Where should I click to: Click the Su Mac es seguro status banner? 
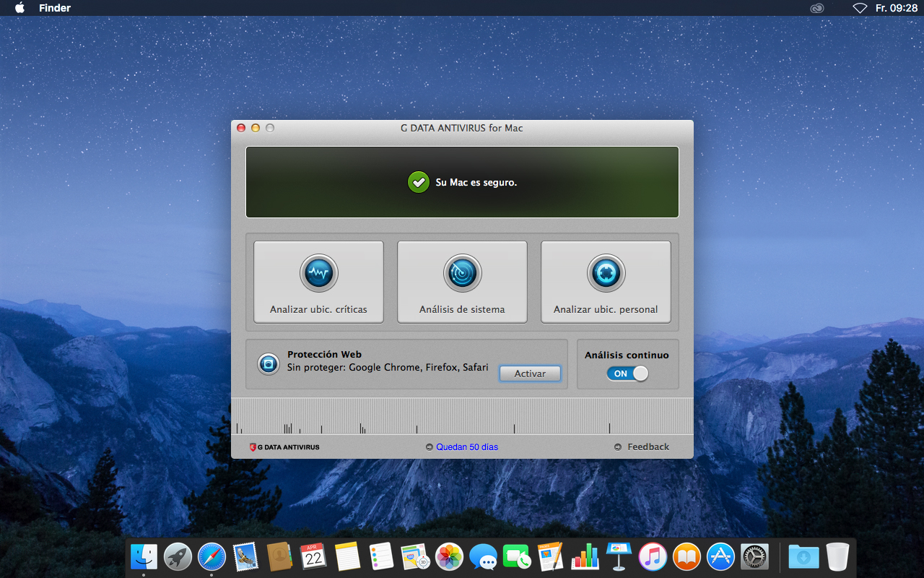462,182
